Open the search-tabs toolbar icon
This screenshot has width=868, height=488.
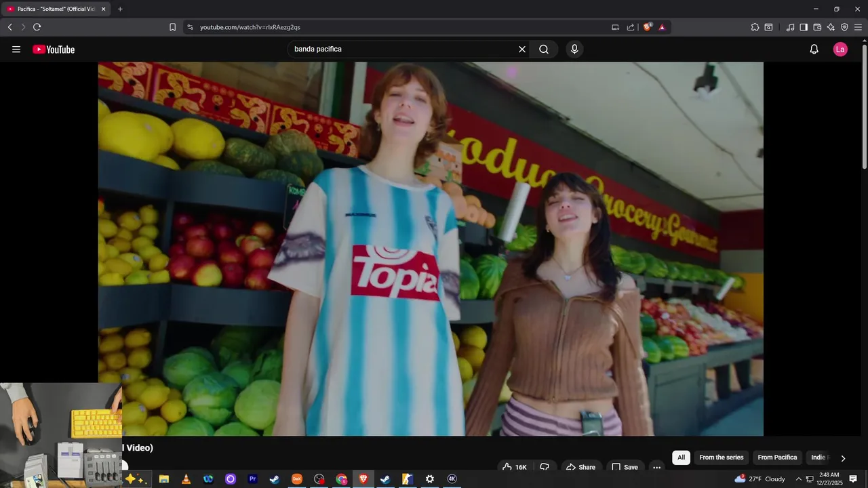[768, 27]
